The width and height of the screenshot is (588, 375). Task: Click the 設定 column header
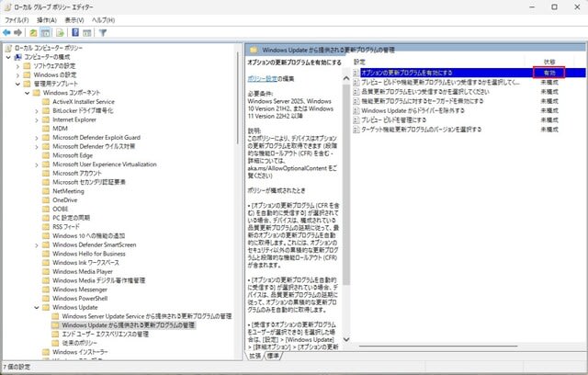point(359,62)
